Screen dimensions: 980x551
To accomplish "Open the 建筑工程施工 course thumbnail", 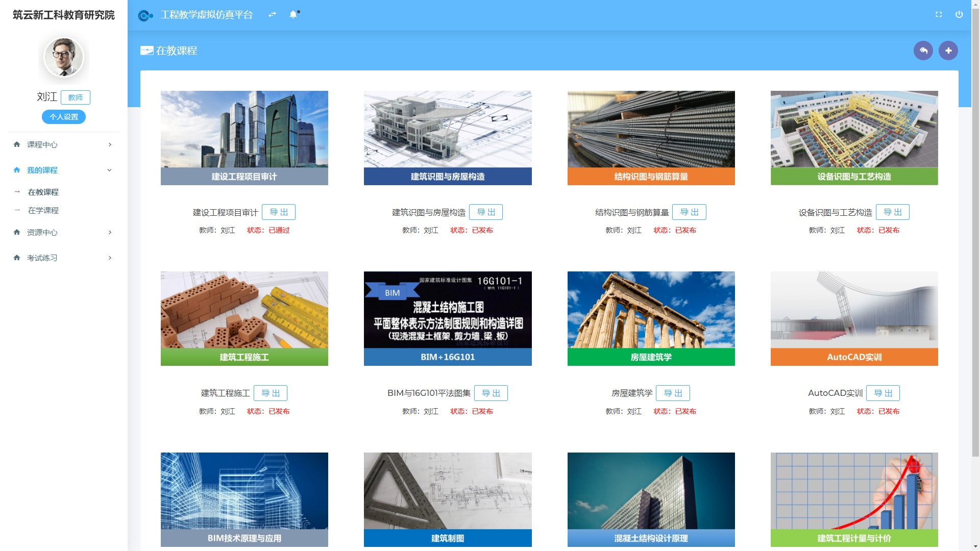I will pyautogui.click(x=244, y=318).
